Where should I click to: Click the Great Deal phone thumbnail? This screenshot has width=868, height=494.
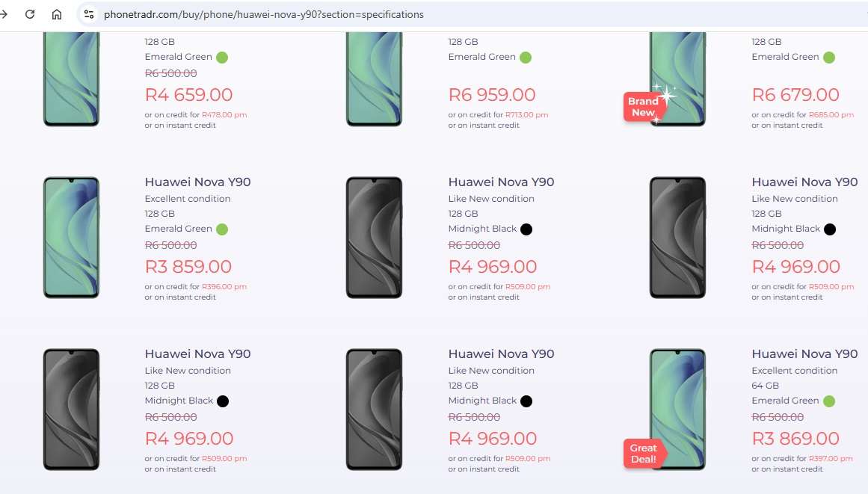[677, 409]
